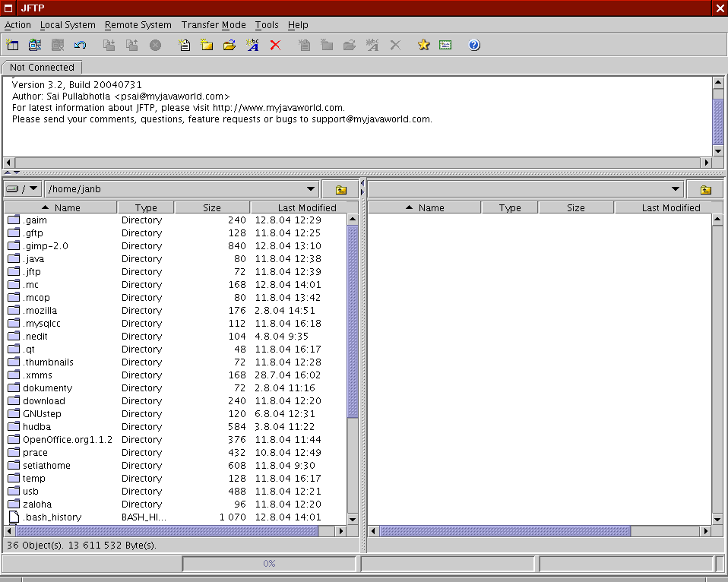
Task: Click the folder icon of .gimp-2.0
Action: (x=14, y=245)
